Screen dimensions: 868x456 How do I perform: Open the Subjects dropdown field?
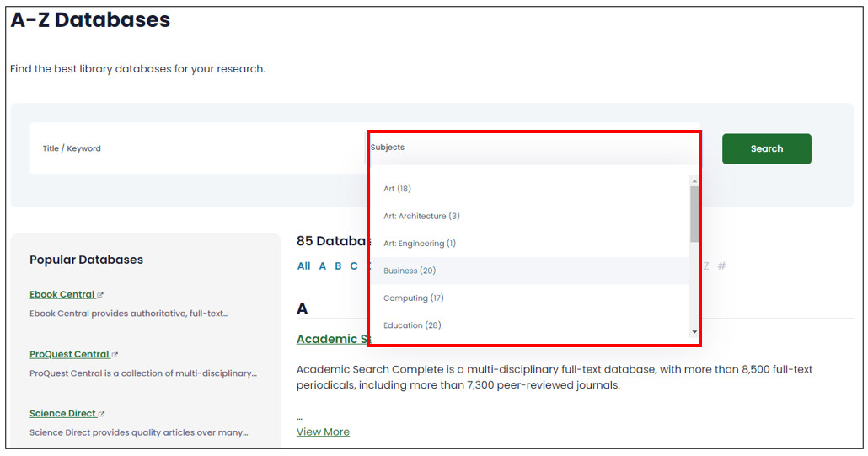coord(533,148)
